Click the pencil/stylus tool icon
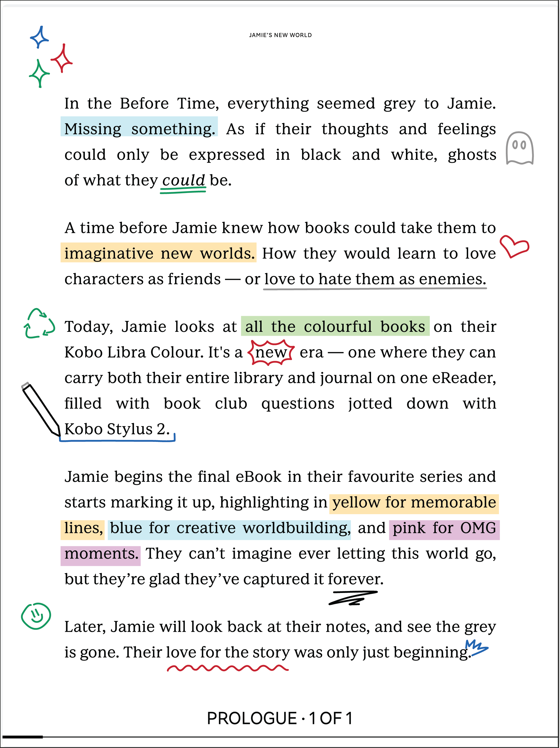This screenshot has width=560, height=748. 38,406
